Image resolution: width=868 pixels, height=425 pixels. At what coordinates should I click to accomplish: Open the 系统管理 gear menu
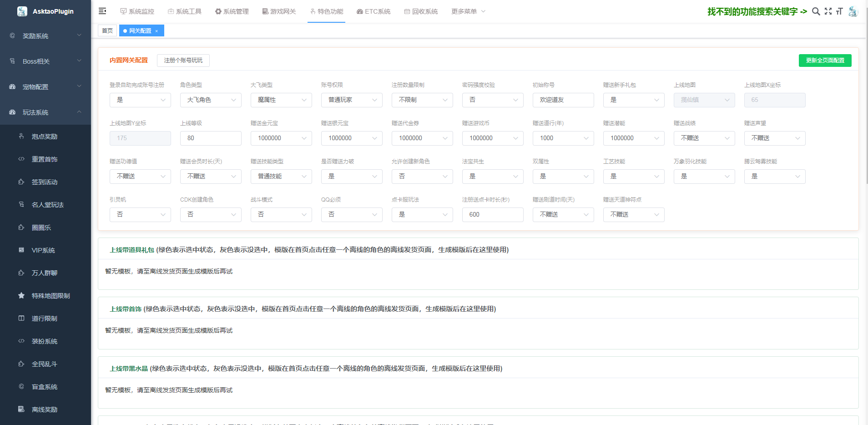[232, 11]
